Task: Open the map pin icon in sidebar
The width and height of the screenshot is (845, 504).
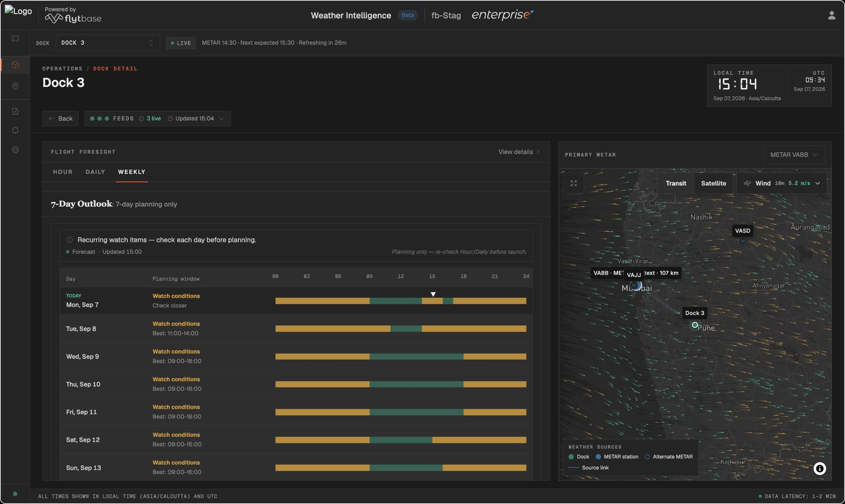Action: 15,86
